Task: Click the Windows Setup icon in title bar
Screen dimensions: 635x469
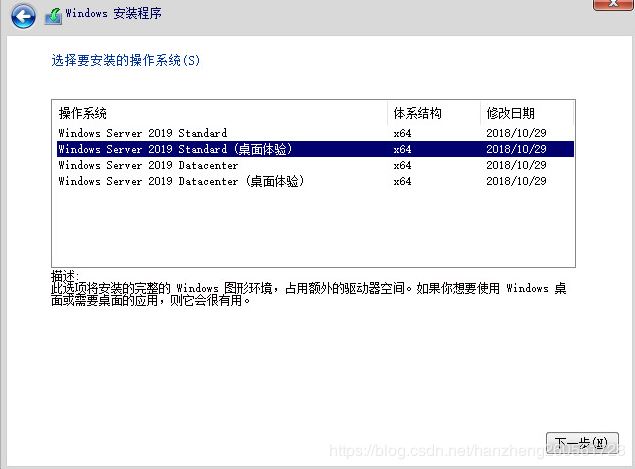Action: coord(52,15)
